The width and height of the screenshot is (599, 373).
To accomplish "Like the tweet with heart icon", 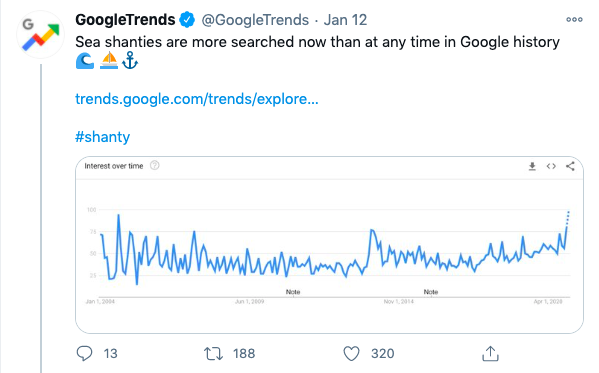I will tap(351, 354).
